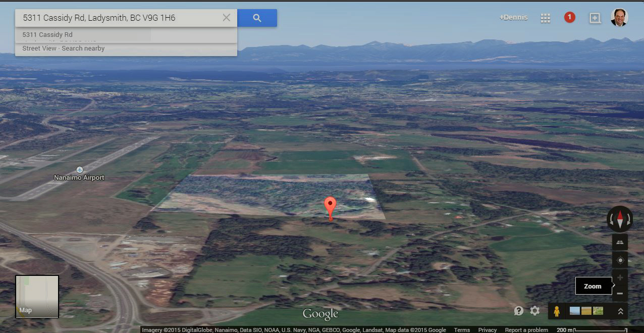Open the Dennis profile avatar menu
The width and height of the screenshot is (644, 333).
point(619,17)
